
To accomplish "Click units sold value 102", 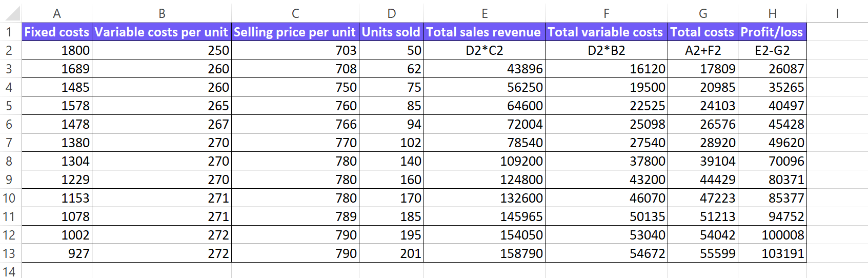I will coord(392,143).
